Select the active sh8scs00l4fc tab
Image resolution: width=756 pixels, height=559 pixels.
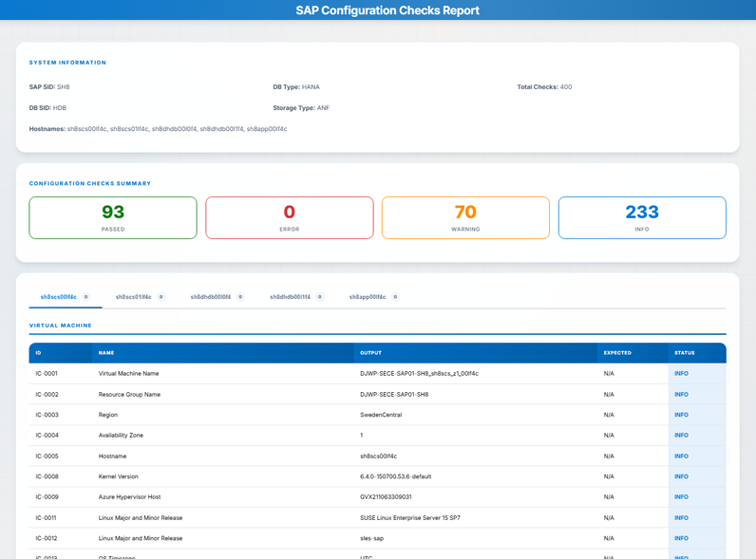(59, 297)
